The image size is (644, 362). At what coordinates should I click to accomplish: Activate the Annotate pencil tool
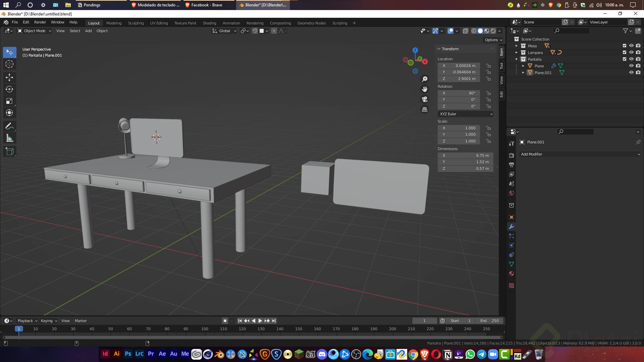tap(9, 126)
